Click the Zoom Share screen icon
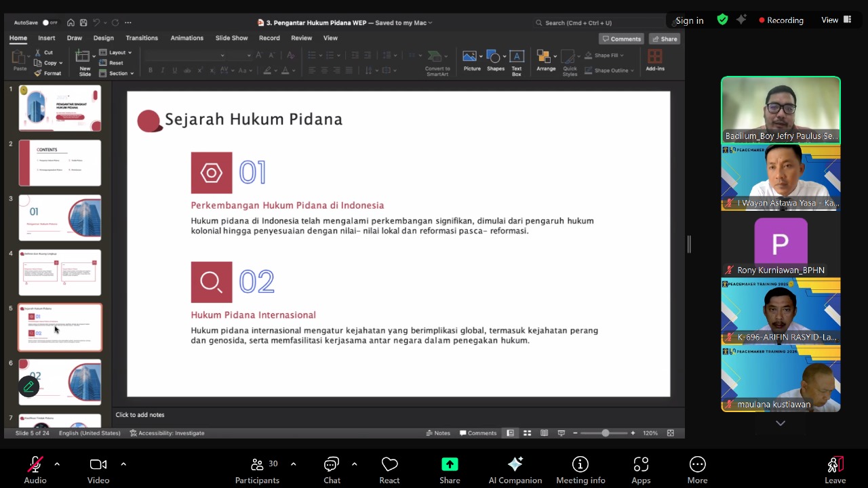Screen dimensions: 868x488 tap(450, 465)
